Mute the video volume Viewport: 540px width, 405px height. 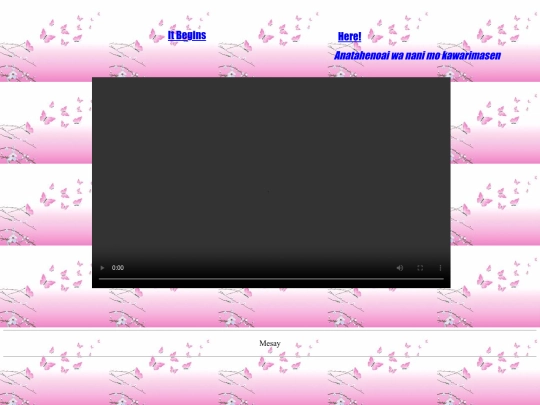tap(399, 268)
